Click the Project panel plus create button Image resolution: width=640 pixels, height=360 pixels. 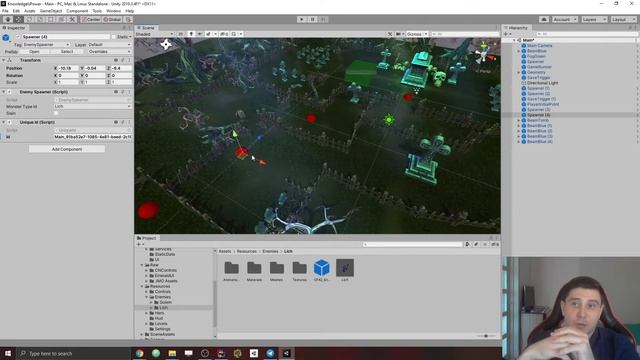point(139,244)
